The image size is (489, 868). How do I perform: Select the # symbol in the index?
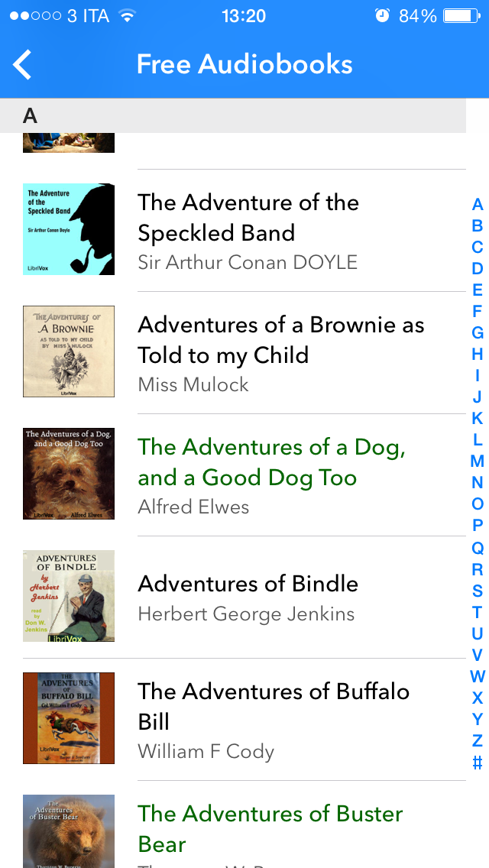[478, 762]
